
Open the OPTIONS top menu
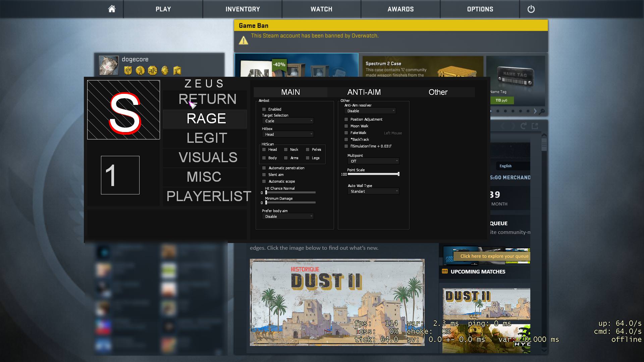pyautogui.click(x=480, y=9)
